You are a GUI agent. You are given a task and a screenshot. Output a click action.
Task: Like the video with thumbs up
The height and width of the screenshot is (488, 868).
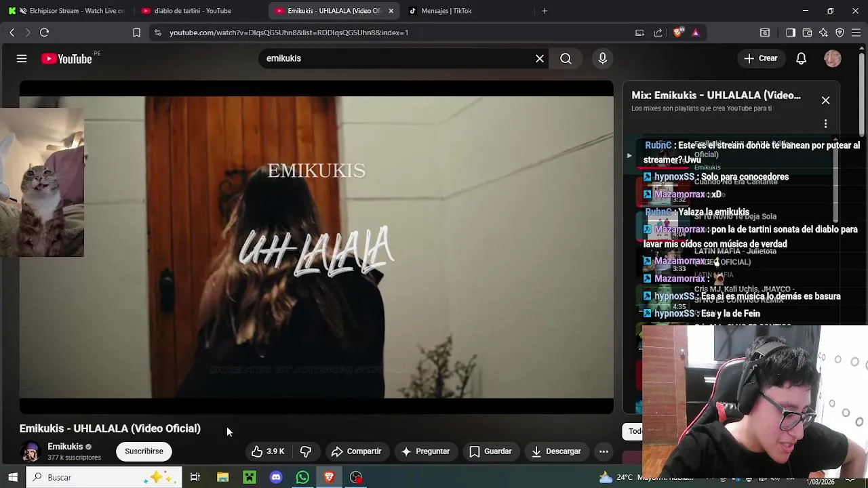pyautogui.click(x=269, y=451)
